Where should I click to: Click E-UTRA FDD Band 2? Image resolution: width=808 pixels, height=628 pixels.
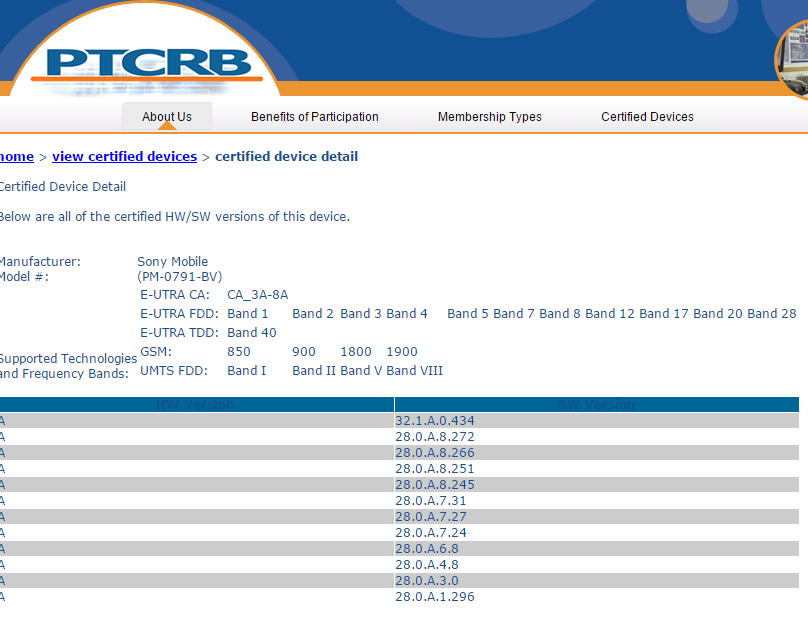(313, 314)
